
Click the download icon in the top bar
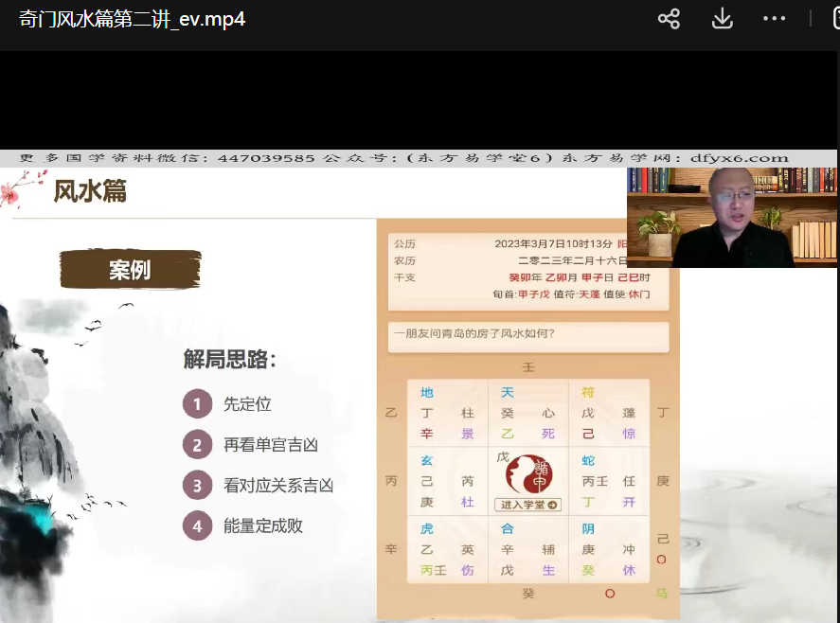click(x=722, y=19)
